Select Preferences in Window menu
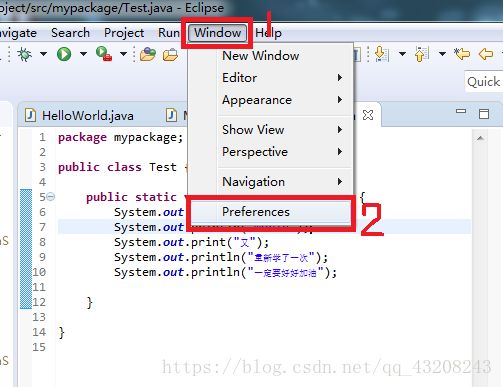This screenshot has height=387, width=503. click(x=270, y=212)
